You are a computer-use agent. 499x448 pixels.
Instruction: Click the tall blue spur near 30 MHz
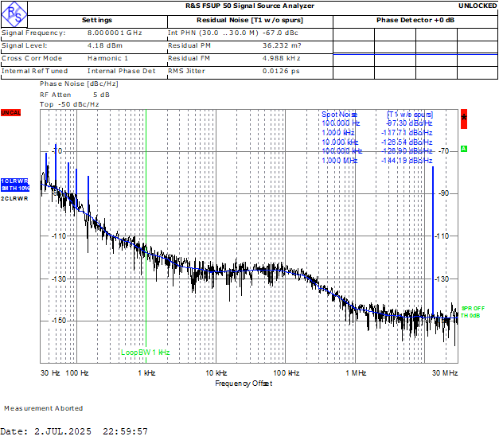coord(432,239)
